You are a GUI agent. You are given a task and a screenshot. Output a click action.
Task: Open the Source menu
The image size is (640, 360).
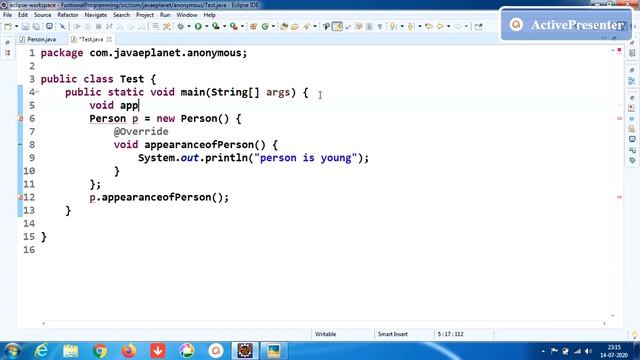click(42, 15)
